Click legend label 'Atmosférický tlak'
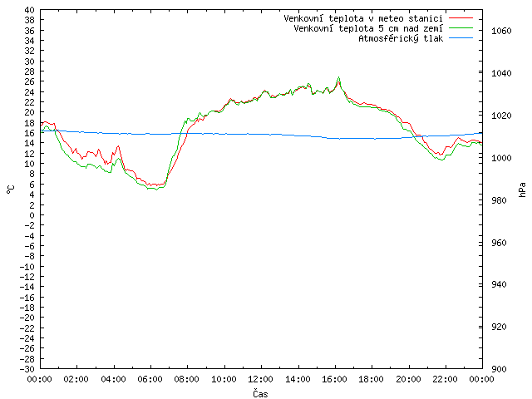 (401, 39)
